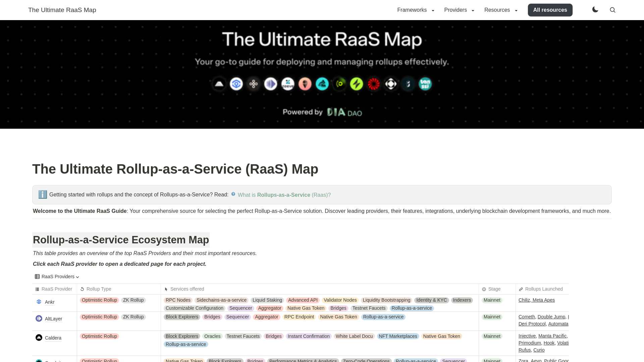Click red swirl logo in banner
The image size is (644, 362).
point(374,84)
